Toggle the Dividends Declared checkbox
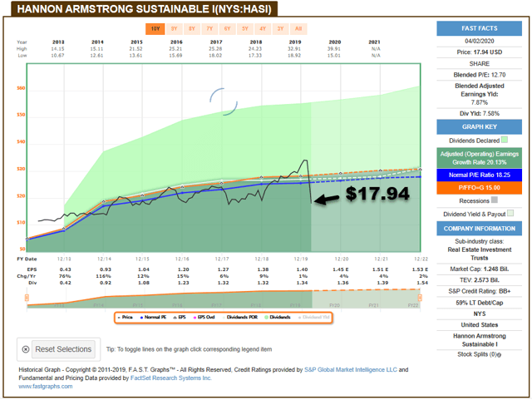The width and height of the screenshot is (532, 400). point(505,140)
